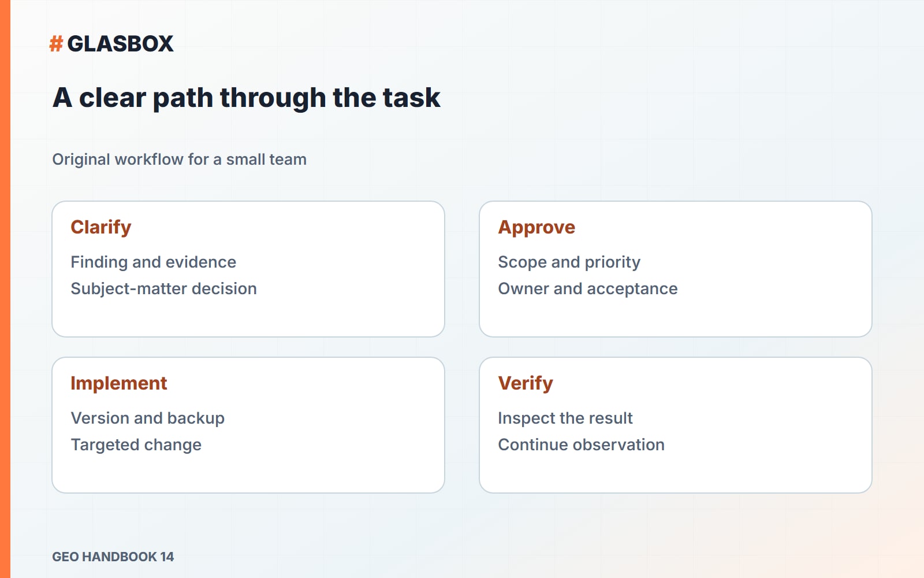Click 'Owner and acceptance' line
Screen dimensions: 924x578
(x=588, y=288)
